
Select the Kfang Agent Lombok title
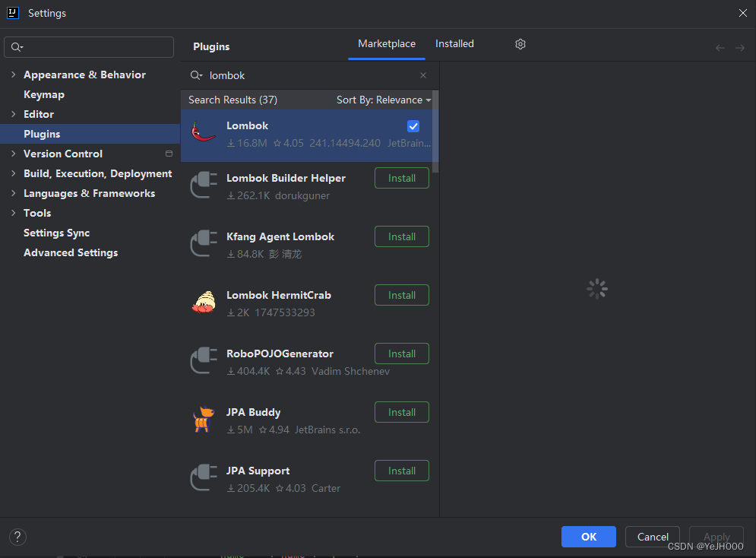(280, 236)
